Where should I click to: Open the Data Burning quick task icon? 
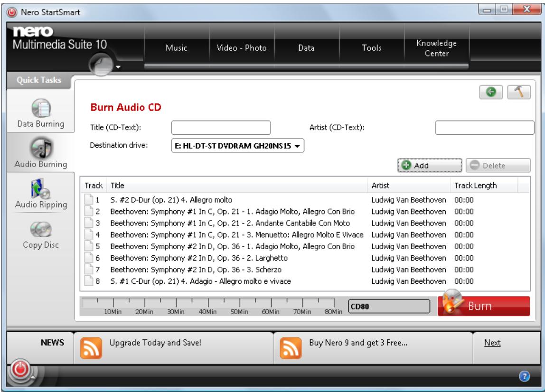coord(41,108)
